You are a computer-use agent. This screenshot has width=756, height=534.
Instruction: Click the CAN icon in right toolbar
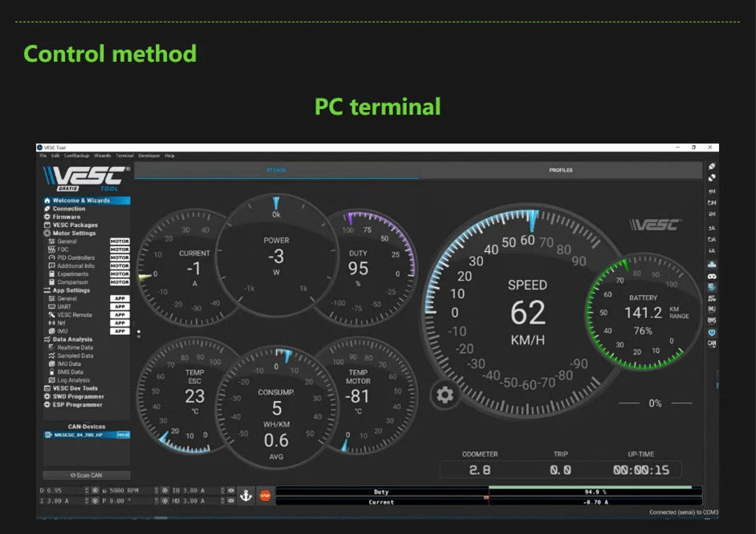(x=712, y=343)
